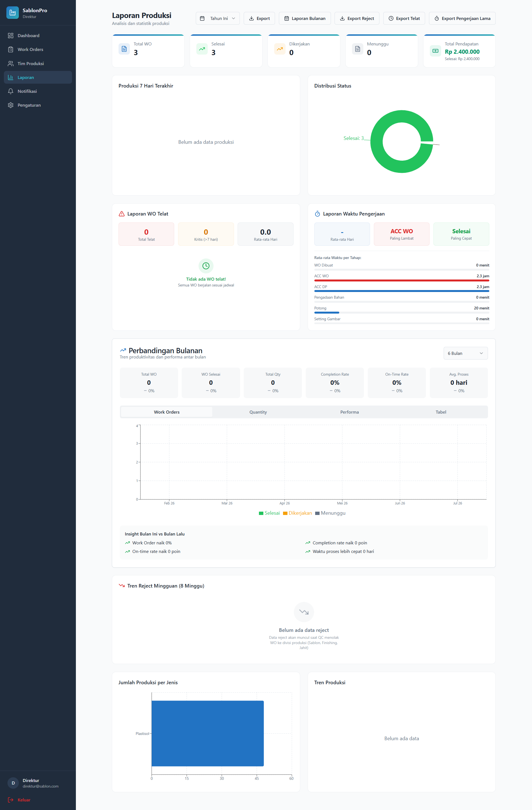
Task: Switch to the Tabel tab
Action: pos(441,412)
